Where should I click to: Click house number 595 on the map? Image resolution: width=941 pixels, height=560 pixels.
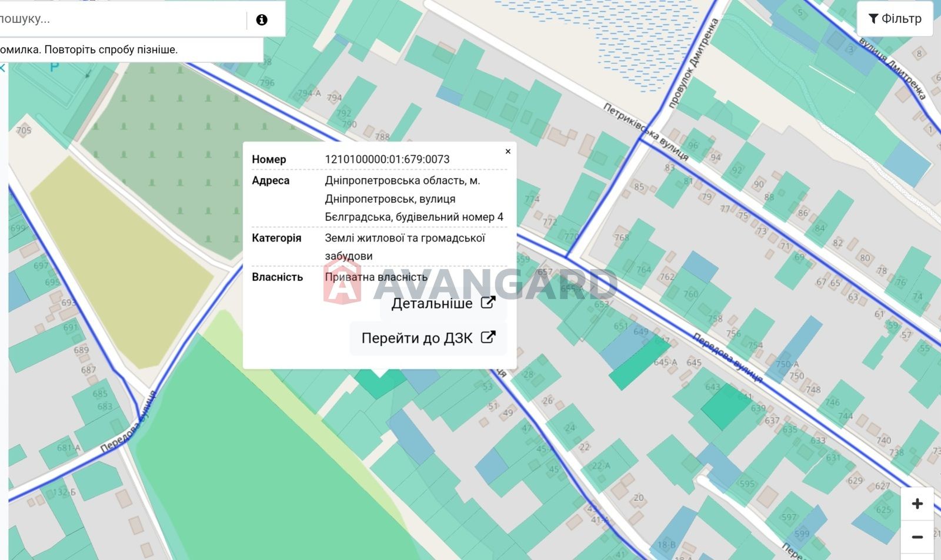(x=747, y=484)
